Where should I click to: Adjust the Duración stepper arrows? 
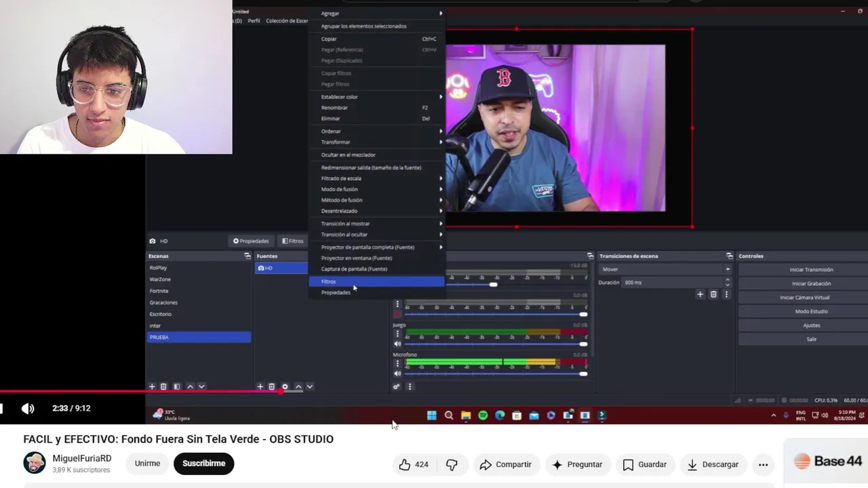(728, 282)
